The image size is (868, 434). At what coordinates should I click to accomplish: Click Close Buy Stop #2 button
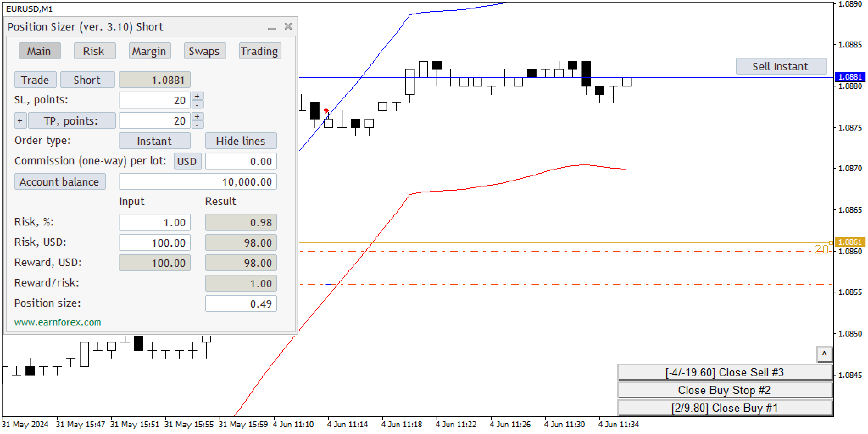725,390
